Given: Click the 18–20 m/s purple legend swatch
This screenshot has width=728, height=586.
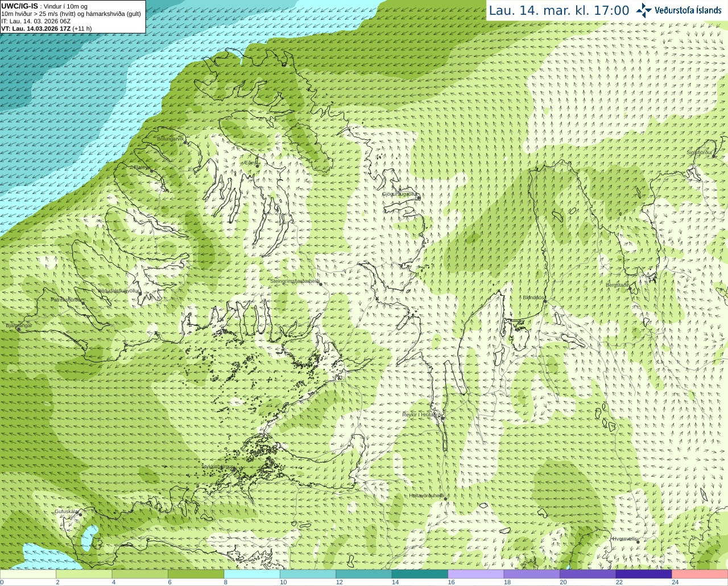Looking at the screenshot, I should click(x=532, y=574).
